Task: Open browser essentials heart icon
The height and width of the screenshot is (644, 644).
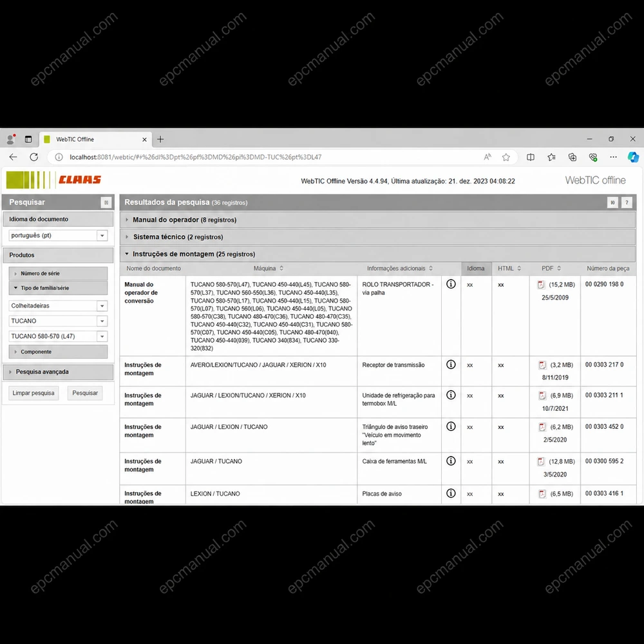Action: pyautogui.click(x=592, y=157)
